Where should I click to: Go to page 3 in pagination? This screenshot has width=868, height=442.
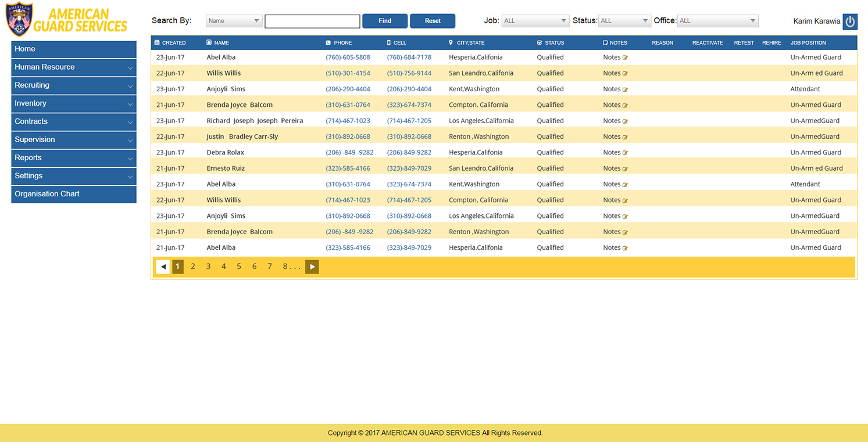coord(208,267)
